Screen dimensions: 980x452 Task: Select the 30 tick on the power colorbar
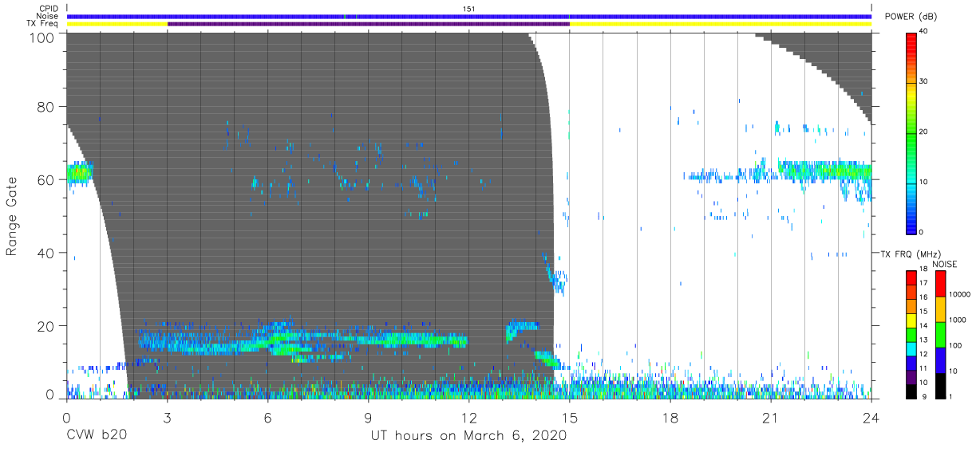925,81
